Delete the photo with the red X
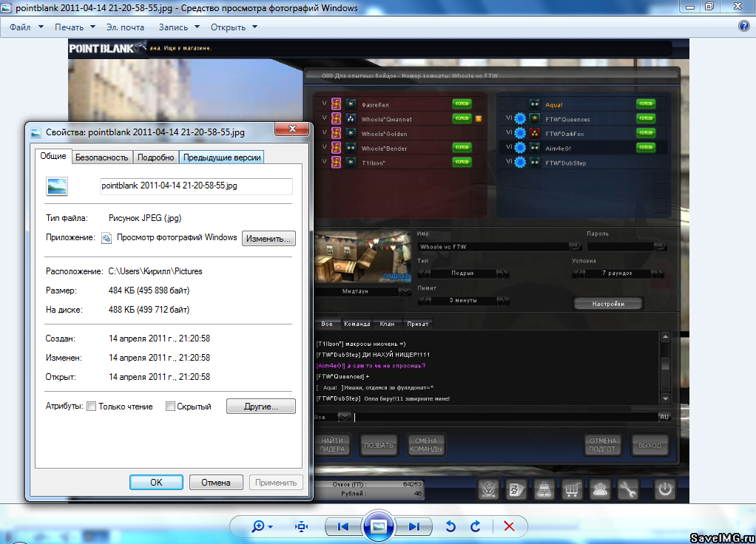 509,526
